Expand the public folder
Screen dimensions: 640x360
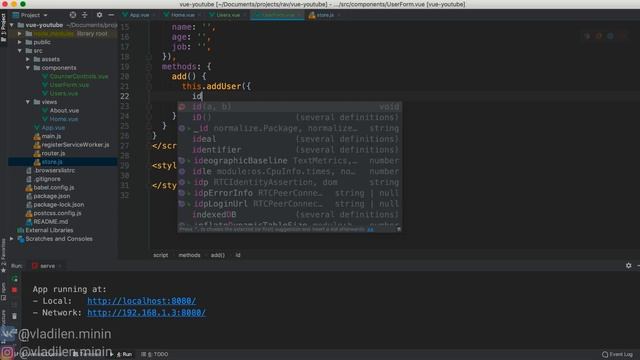[20, 42]
